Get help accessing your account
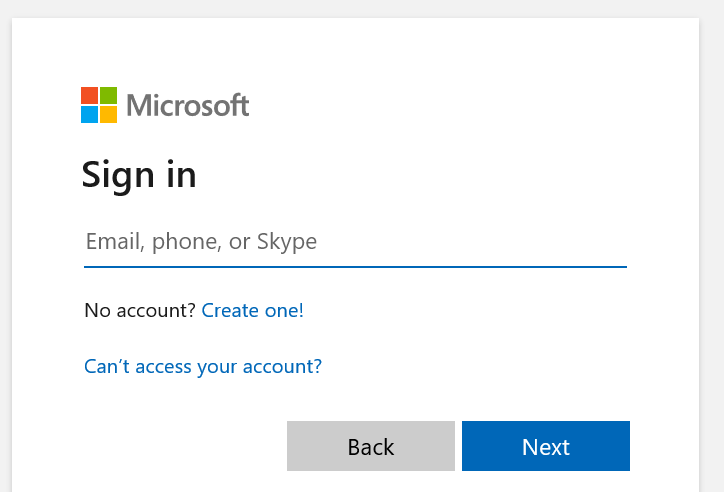The width and height of the screenshot is (724, 492). 203,367
